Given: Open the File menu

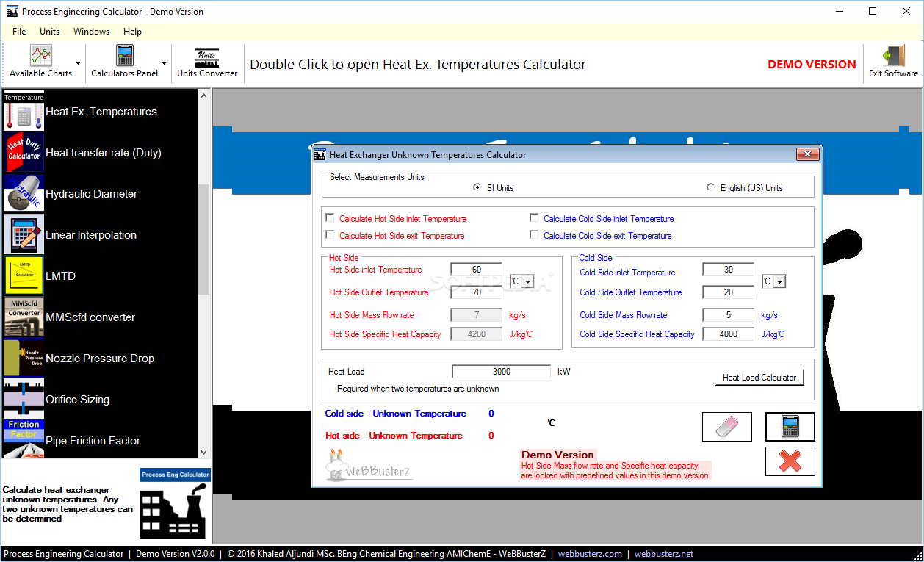Looking at the screenshot, I should point(19,32).
